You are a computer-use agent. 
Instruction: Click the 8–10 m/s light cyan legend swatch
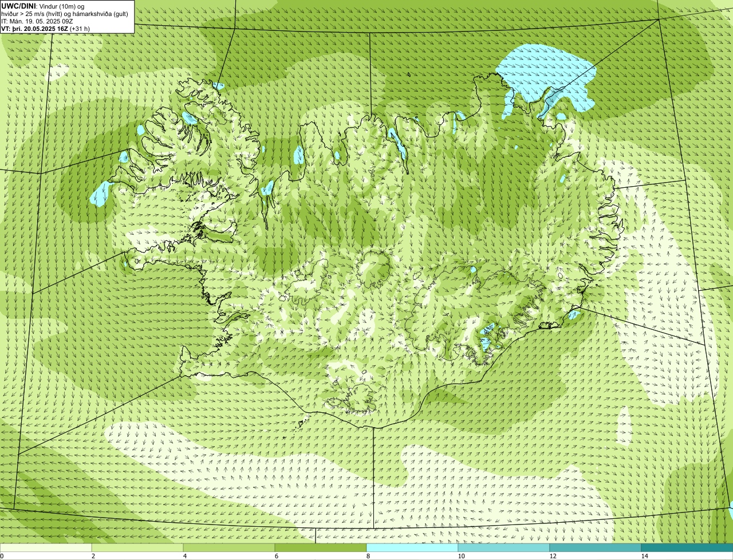[412, 548]
